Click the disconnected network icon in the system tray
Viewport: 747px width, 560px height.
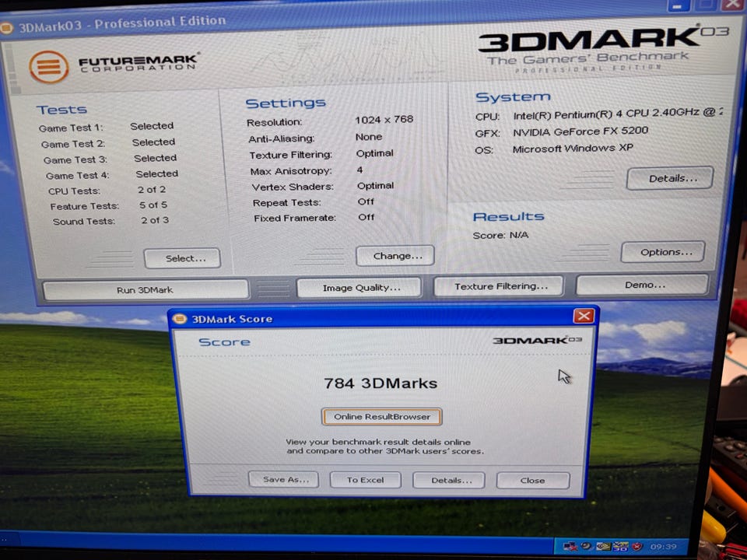pyautogui.click(x=570, y=546)
